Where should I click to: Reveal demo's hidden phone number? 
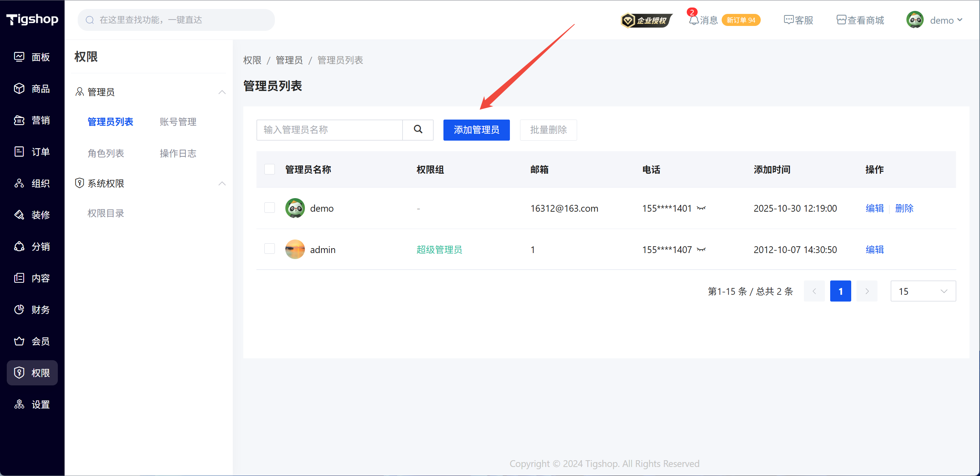tap(701, 208)
